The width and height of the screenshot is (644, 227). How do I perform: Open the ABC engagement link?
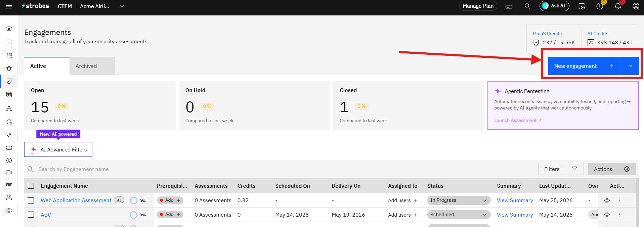46,215
